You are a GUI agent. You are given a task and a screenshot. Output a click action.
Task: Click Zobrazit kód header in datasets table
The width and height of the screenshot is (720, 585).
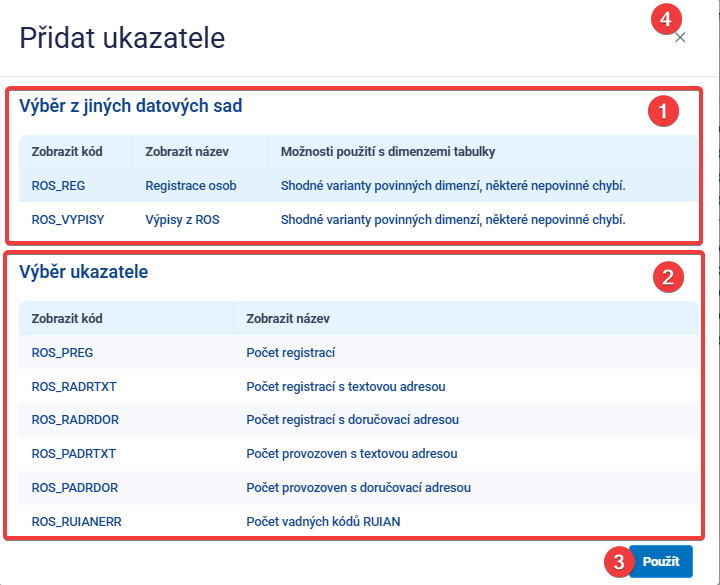point(67,152)
